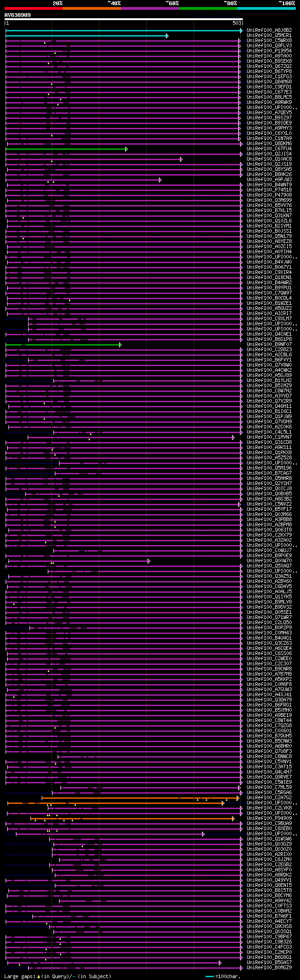The height and width of the screenshot is (980, 300).
Task: Click the cyan alignment bar for UniRef100_A8J8B2
Action: [x=124, y=30]
